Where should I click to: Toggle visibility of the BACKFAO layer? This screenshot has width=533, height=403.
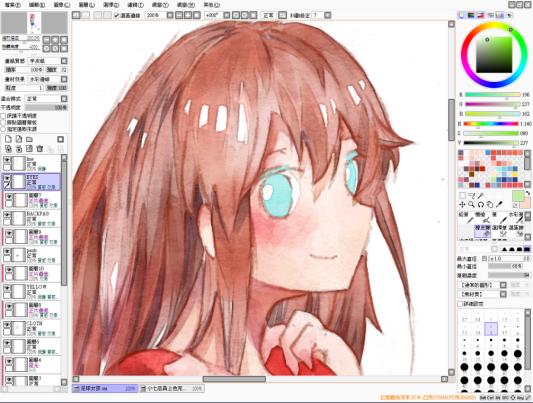tap(7, 215)
